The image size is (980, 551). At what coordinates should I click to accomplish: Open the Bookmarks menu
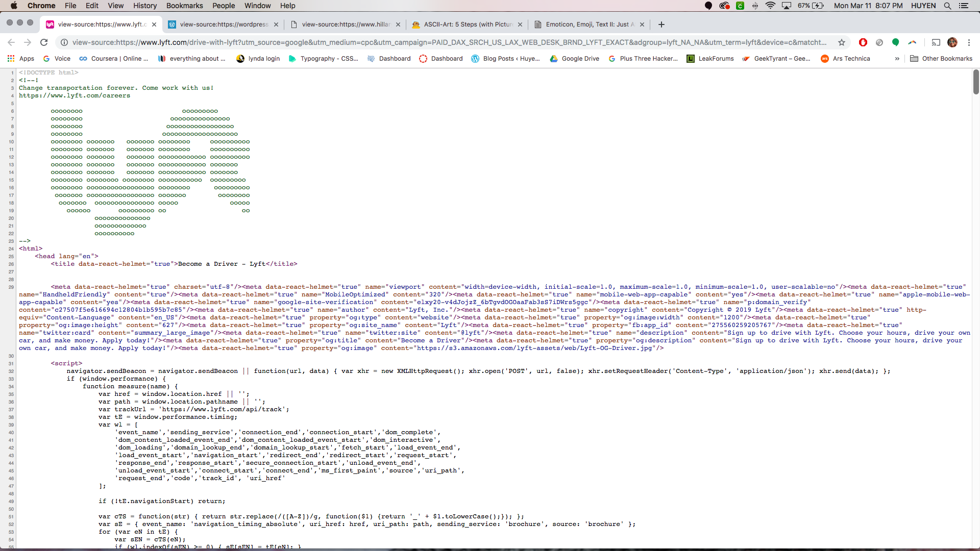tap(184, 6)
